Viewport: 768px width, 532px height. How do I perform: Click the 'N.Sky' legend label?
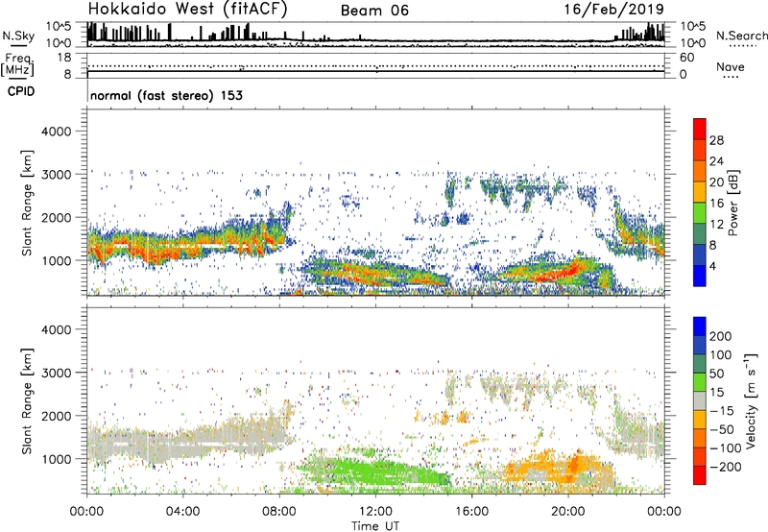(18, 36)
